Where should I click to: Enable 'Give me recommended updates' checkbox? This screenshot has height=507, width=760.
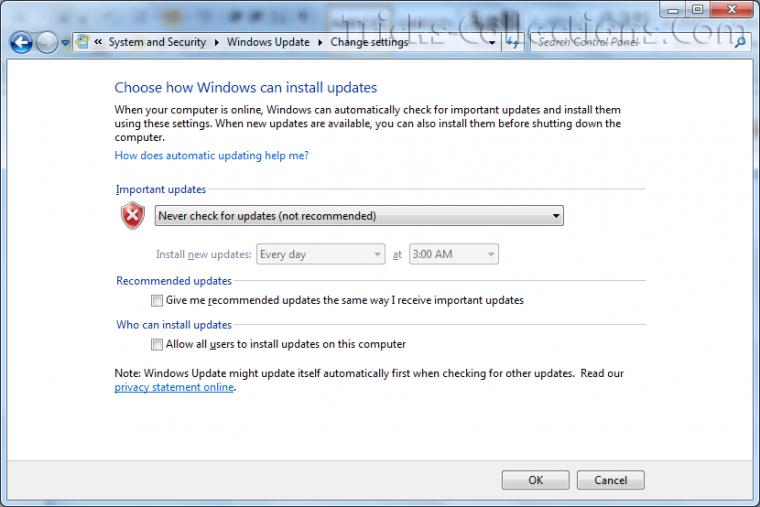[x=157, y=301]
